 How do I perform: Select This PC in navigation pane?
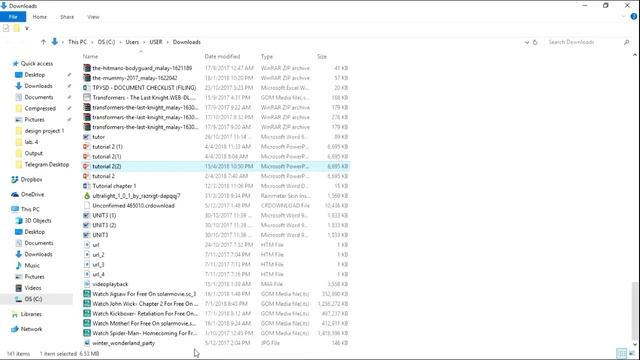(x=30, y=209)
